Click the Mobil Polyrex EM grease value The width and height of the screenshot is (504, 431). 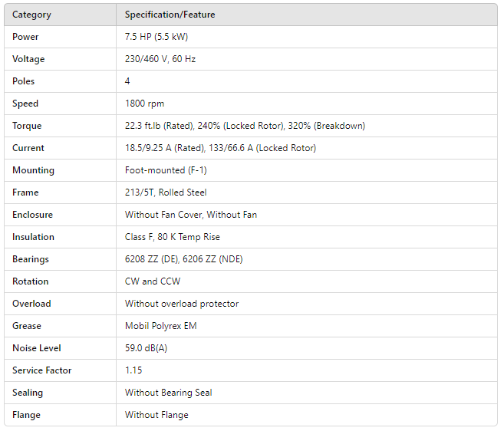[160, 326]
